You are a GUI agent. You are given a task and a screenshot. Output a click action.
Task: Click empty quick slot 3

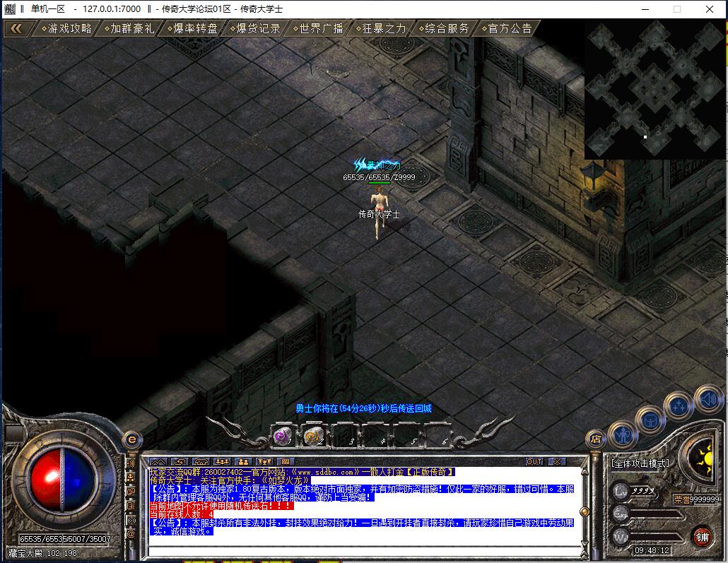pos(344,437)
